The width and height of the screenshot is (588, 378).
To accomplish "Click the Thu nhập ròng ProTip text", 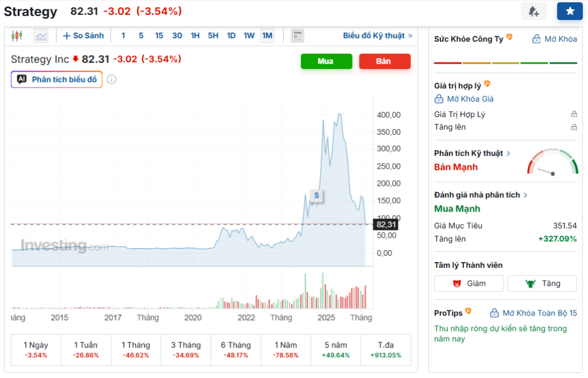I will [500, 333].
